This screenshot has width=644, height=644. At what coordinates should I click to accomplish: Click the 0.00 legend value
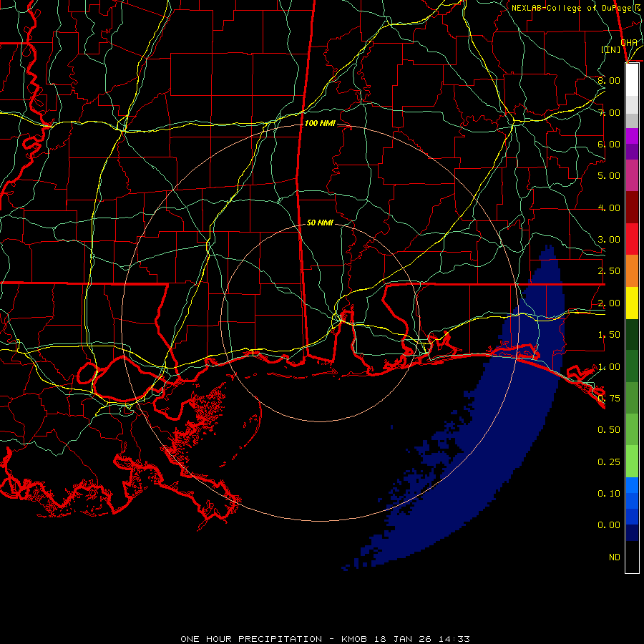pyautogui.click(x=609, y=525)
